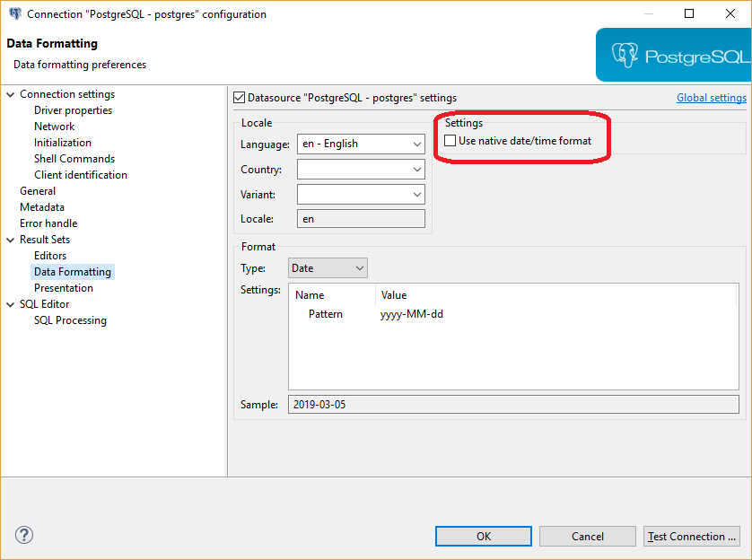Screen dimensions: 752x560
Task: Click the Cancel button
Action: pos(588,536)
